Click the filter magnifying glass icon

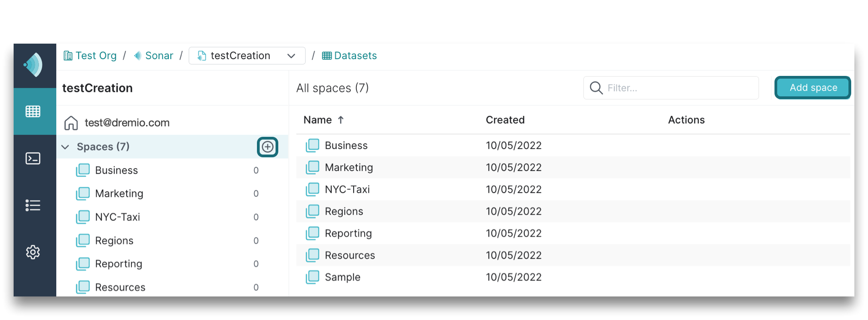596,88
